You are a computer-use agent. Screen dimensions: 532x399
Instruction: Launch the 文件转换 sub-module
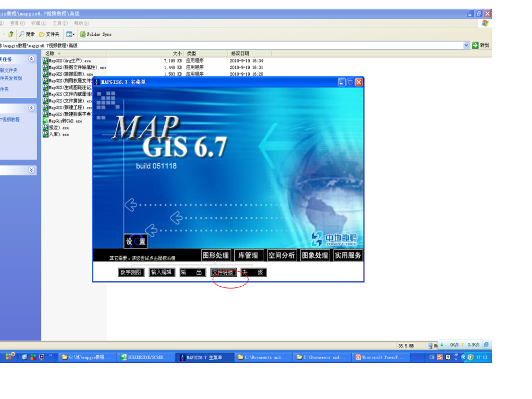pos(223,272)
